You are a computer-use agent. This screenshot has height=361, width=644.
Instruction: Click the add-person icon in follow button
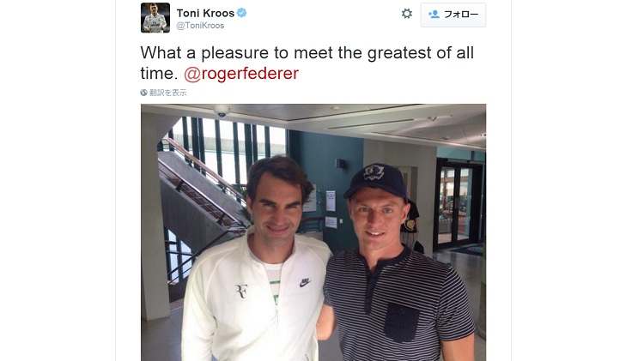click(x=434, y=15)
